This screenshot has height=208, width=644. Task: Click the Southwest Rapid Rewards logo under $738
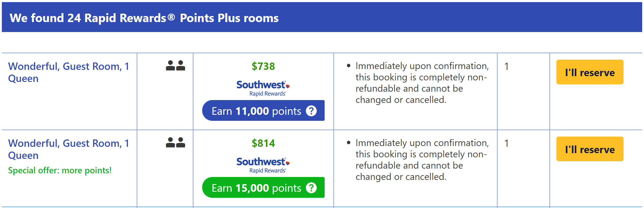(263, 88)
